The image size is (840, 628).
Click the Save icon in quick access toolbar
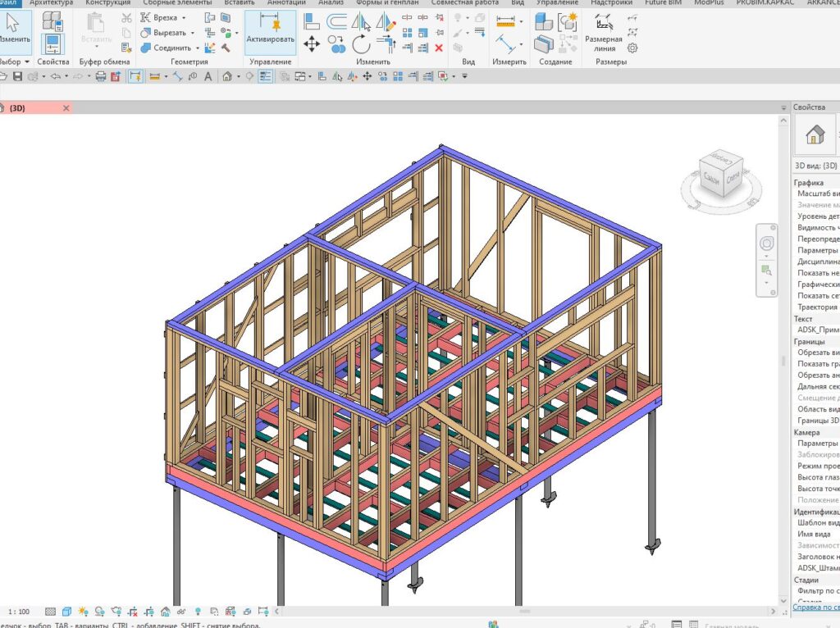point(16,76)
